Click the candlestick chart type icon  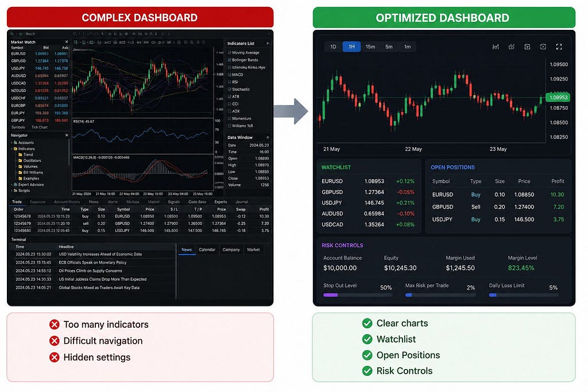pos(496,47)
